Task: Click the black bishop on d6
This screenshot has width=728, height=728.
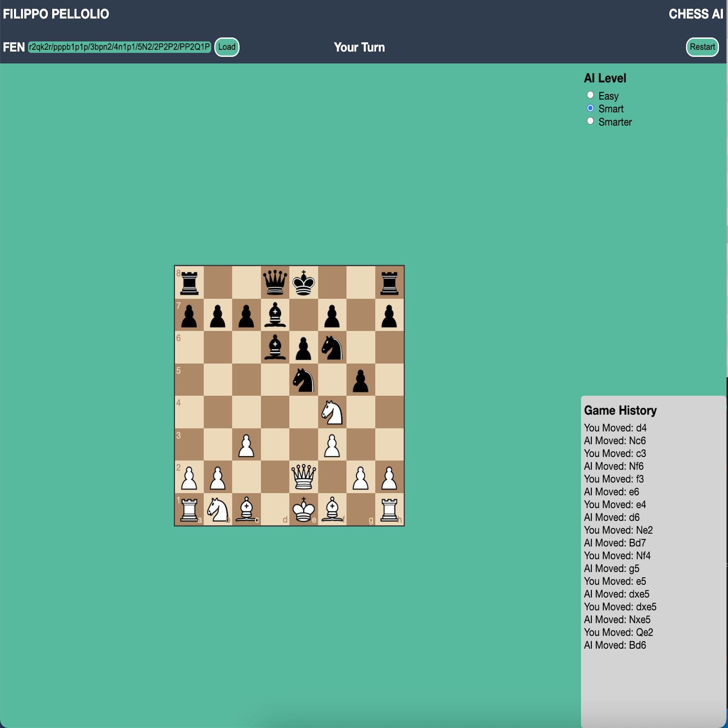Action: 275,347
